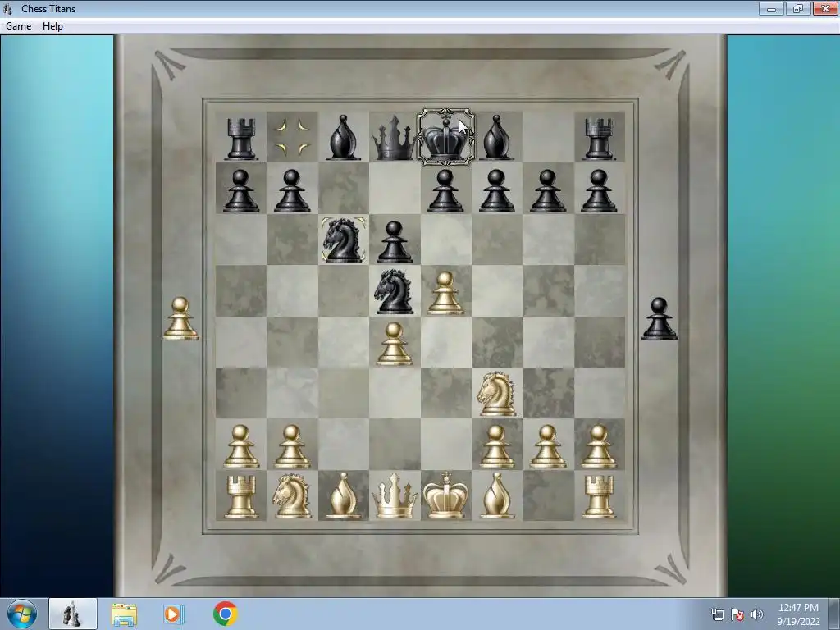Select the white knight on f3
This screenshot has height=630, width=840.
[496, 394]
